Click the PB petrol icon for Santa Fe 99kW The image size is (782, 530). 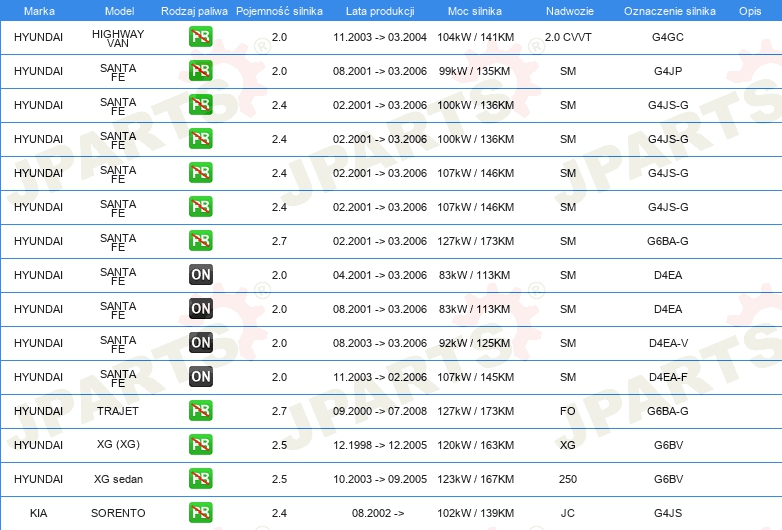[x=200, y=71]
